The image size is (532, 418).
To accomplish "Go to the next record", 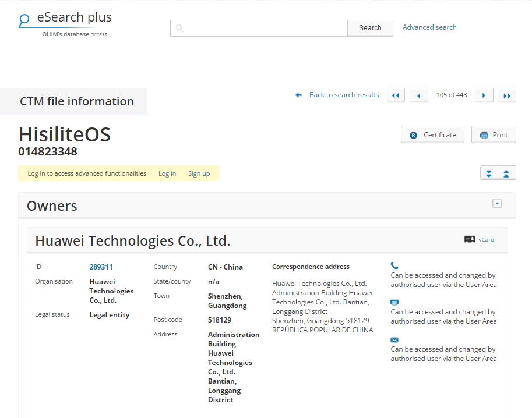I will [484, 95].
